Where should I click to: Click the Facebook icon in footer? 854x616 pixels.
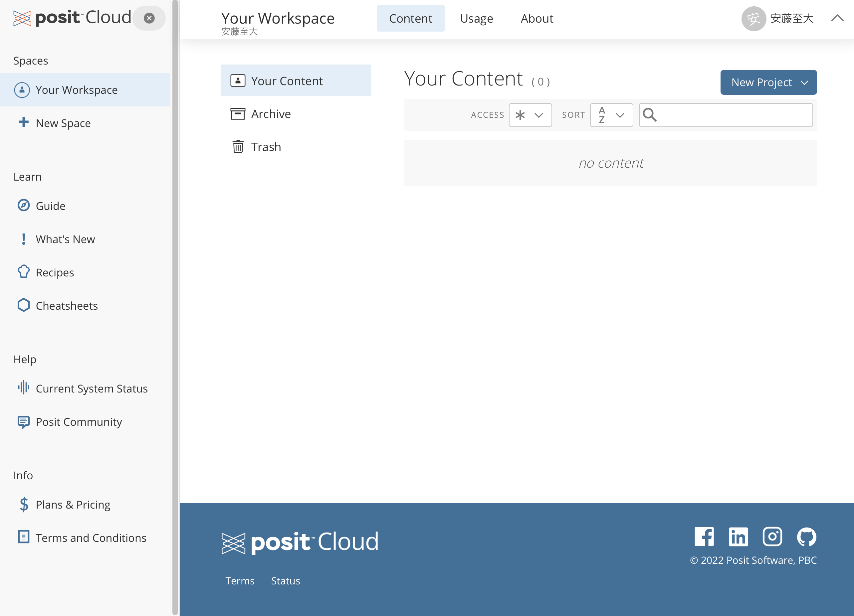pyautogui.click(x=704, y=537)
